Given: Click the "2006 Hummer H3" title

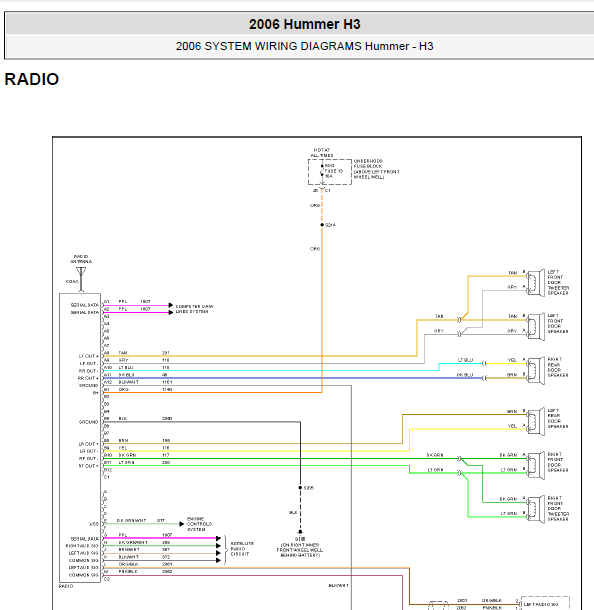Looking at the screenshot, I should point(305,24).
